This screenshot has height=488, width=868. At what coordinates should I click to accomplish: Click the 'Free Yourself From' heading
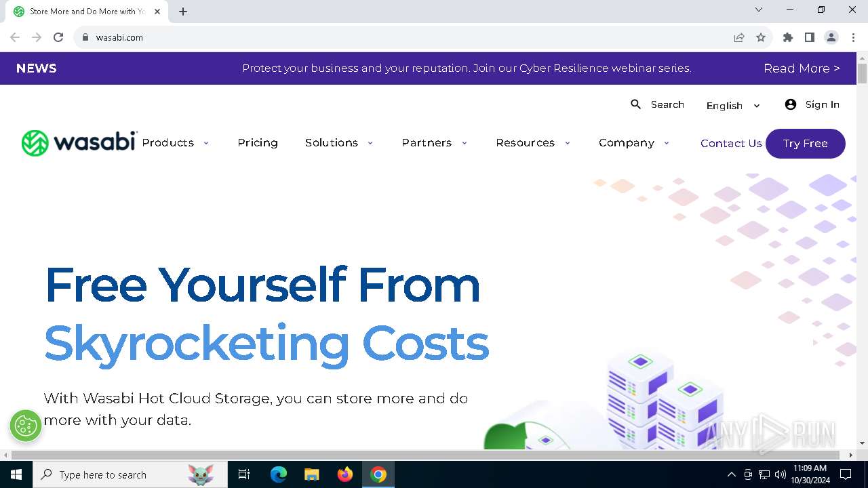(262, 285)
